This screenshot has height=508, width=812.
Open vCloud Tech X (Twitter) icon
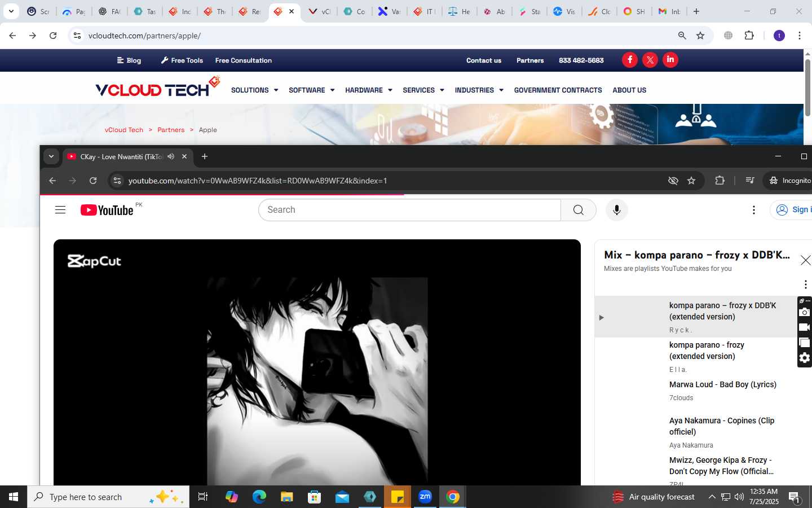(650, 60)
